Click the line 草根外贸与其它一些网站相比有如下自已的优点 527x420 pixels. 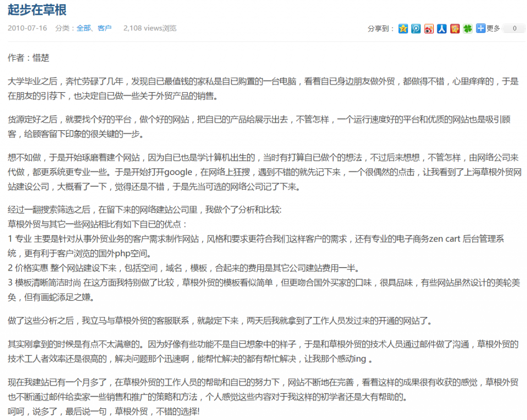[x=97, y=224]
